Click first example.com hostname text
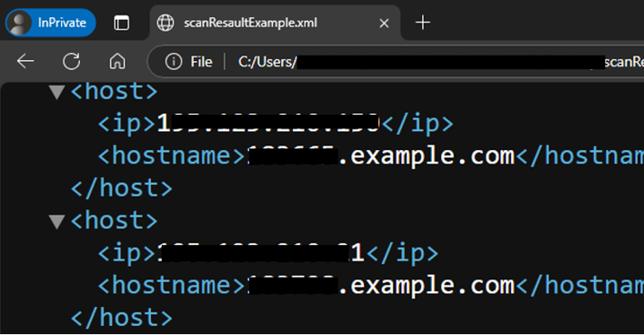This screenshot has width=644, height=335. (x=428, y=157)
